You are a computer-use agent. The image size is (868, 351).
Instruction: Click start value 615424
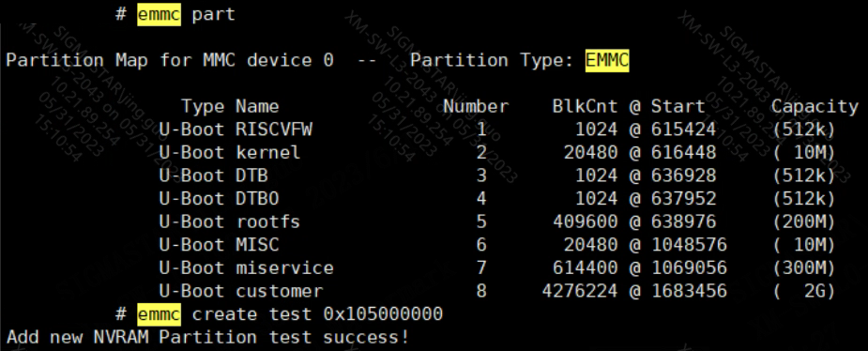click(684, 130)
